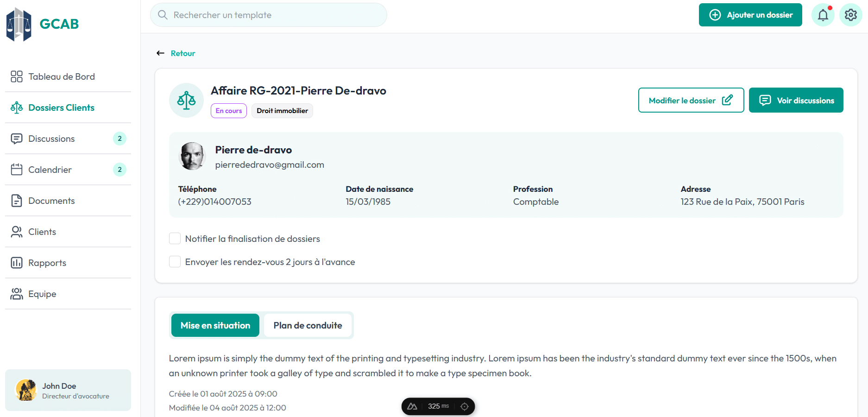Switch to the Plan de conduite tab

point(308,325)
